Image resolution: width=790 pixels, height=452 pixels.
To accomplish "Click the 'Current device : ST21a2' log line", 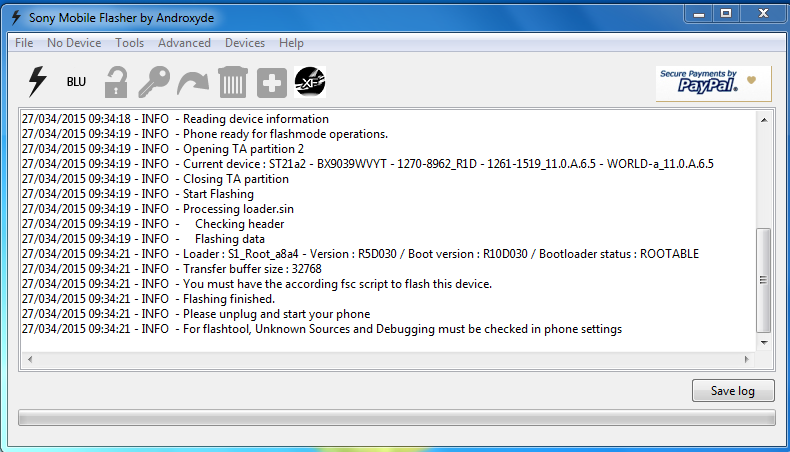I will point(367,164).
